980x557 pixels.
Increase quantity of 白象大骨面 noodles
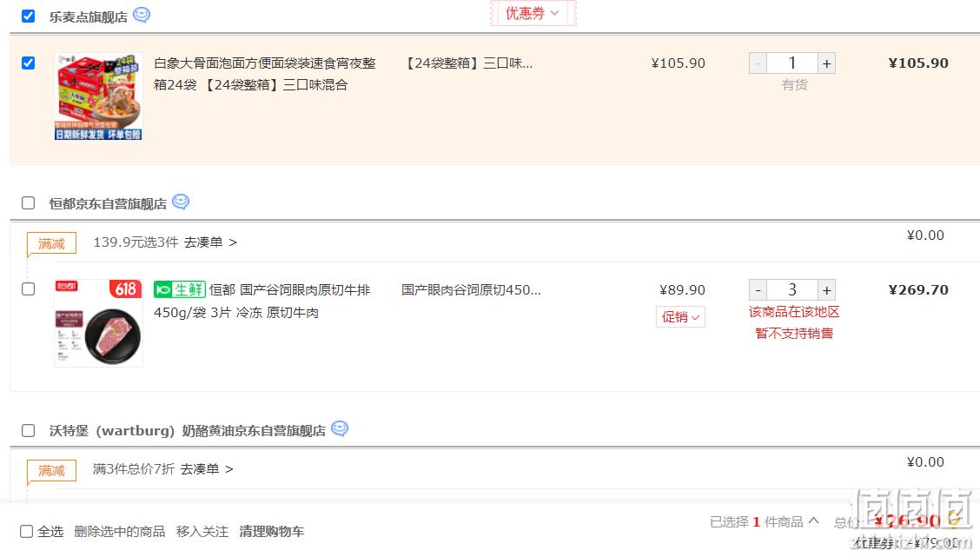pos(826,63)
